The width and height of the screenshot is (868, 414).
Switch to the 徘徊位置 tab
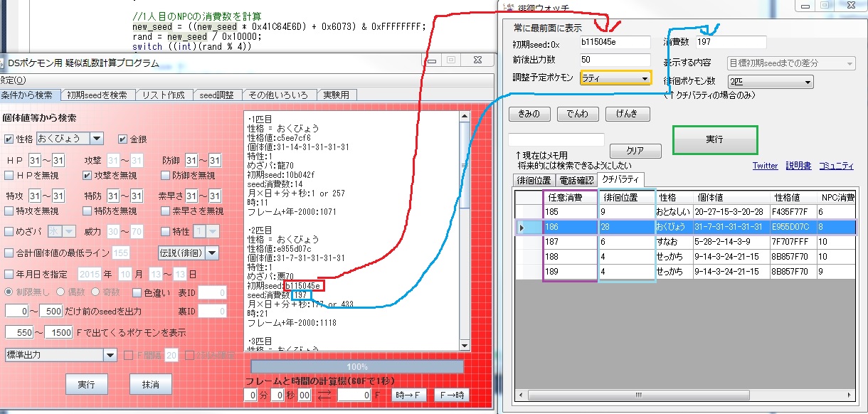click(533, 180)
